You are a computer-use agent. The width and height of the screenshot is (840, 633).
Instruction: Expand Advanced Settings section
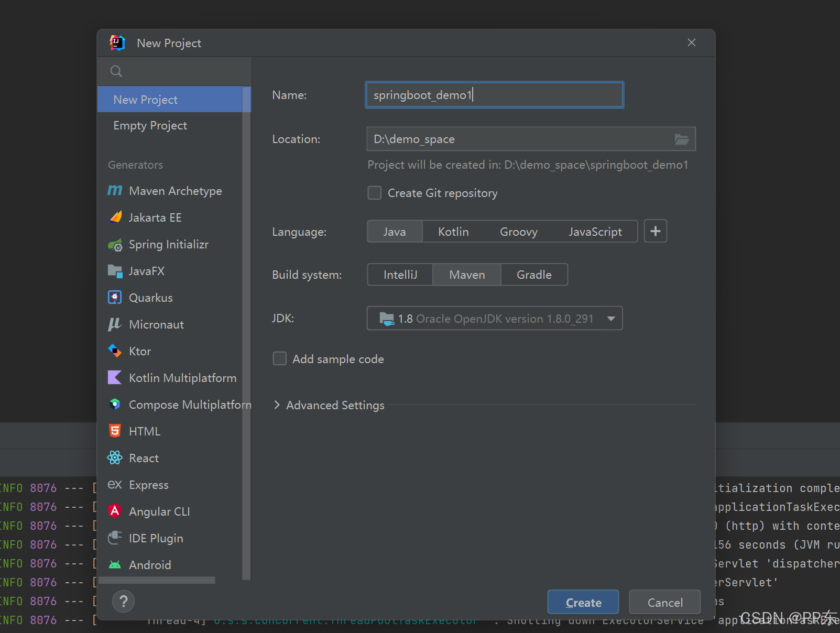coord(277,405)
